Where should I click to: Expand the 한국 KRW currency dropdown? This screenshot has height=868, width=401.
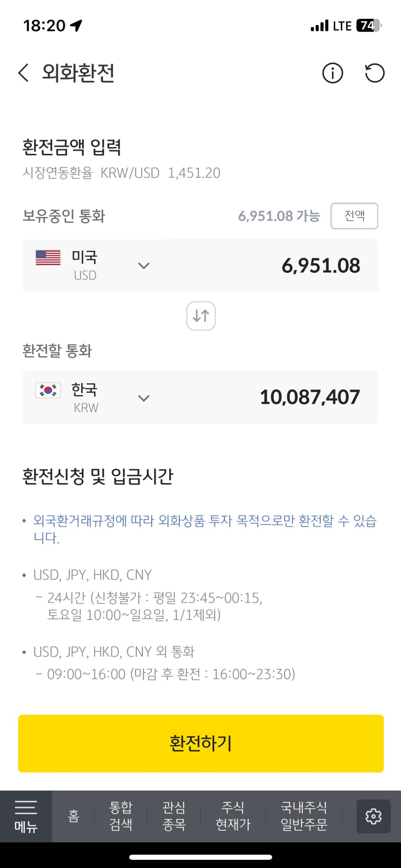tap(144, 398)
